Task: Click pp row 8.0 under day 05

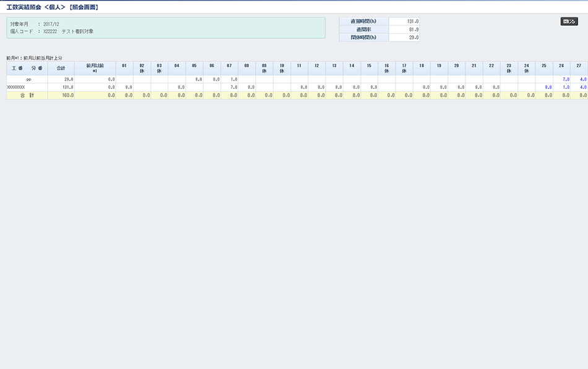Action: coord(194,79)
